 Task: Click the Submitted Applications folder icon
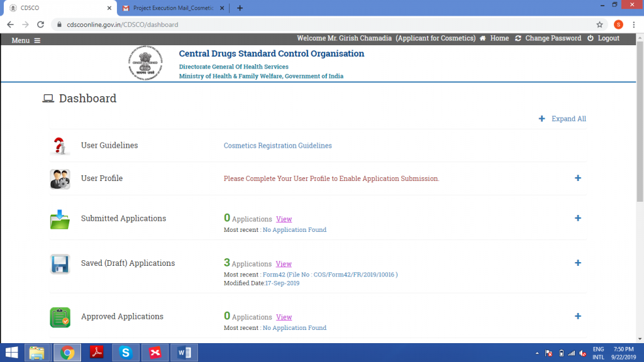[60, 219]
